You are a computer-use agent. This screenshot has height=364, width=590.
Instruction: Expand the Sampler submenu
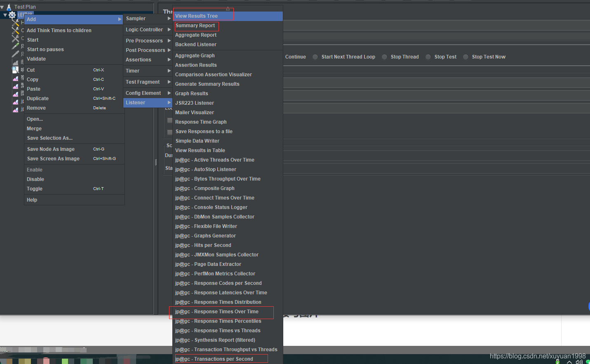(148, 19)
